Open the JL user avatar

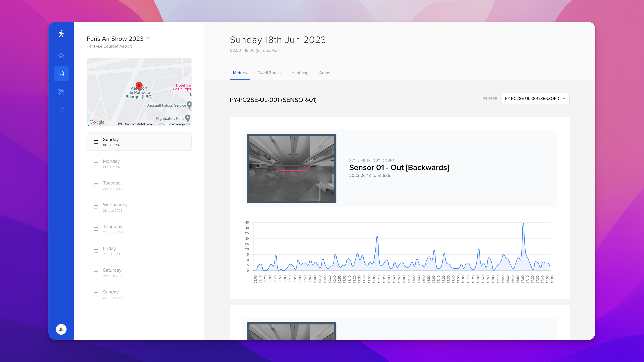point(61,329)
